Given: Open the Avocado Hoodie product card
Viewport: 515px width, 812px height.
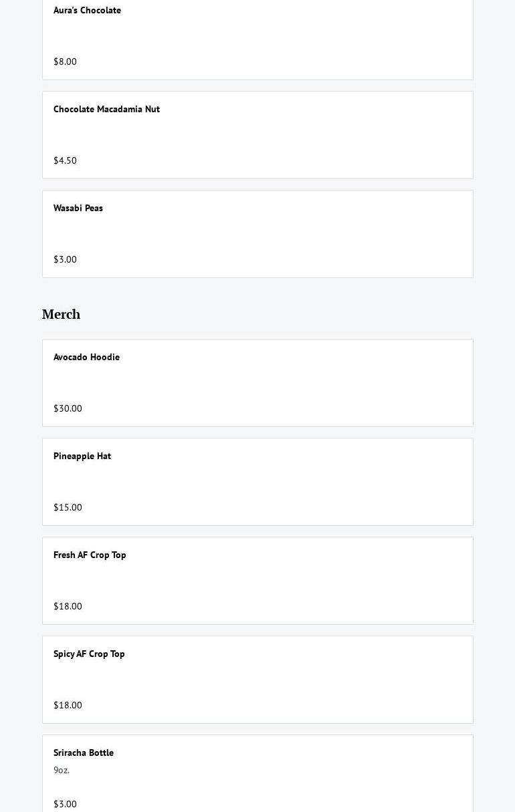Looking at the screenshot, I should 86,358.
